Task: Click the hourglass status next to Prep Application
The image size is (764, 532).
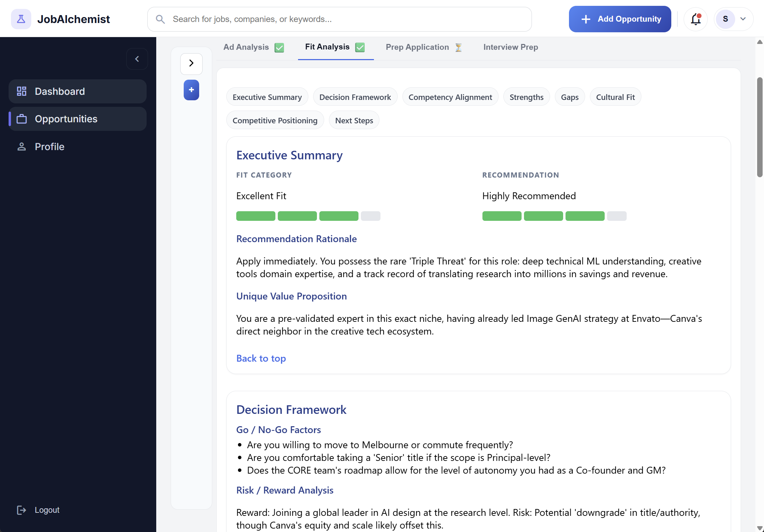Action: click(458, 47)
